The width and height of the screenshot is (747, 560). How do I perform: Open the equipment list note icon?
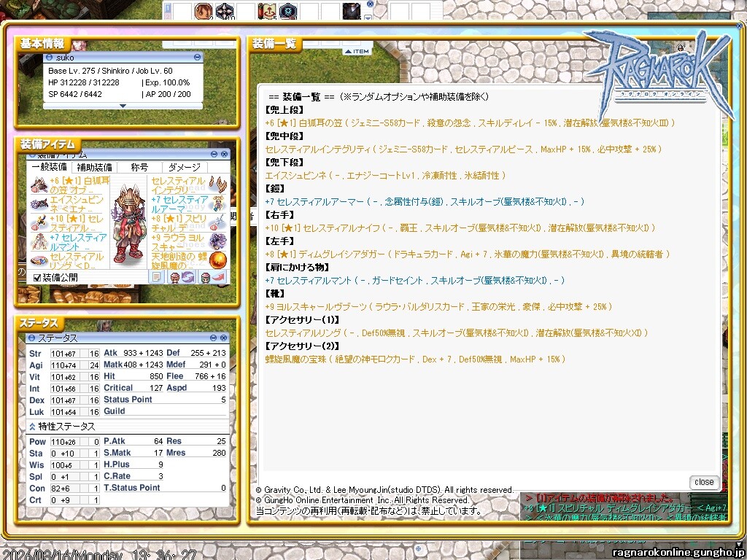click(x=157, y=277)
